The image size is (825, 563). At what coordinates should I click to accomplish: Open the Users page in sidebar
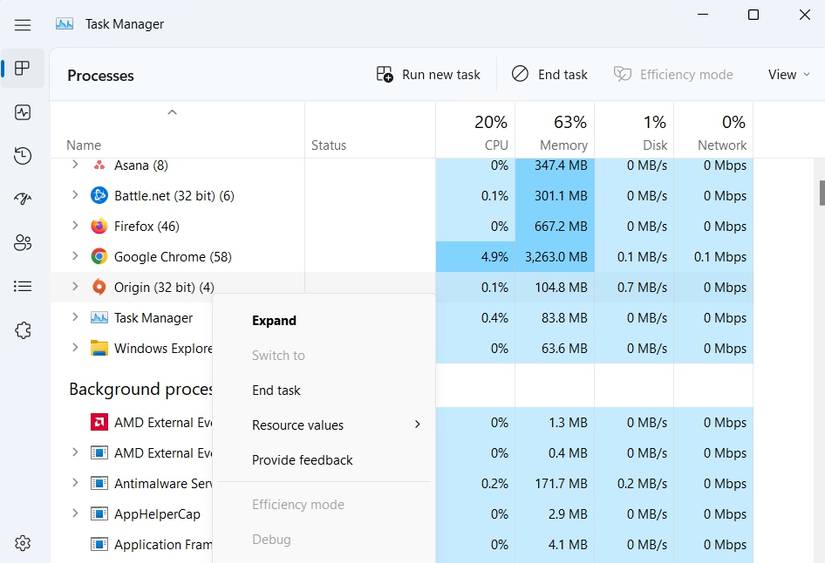23,243
